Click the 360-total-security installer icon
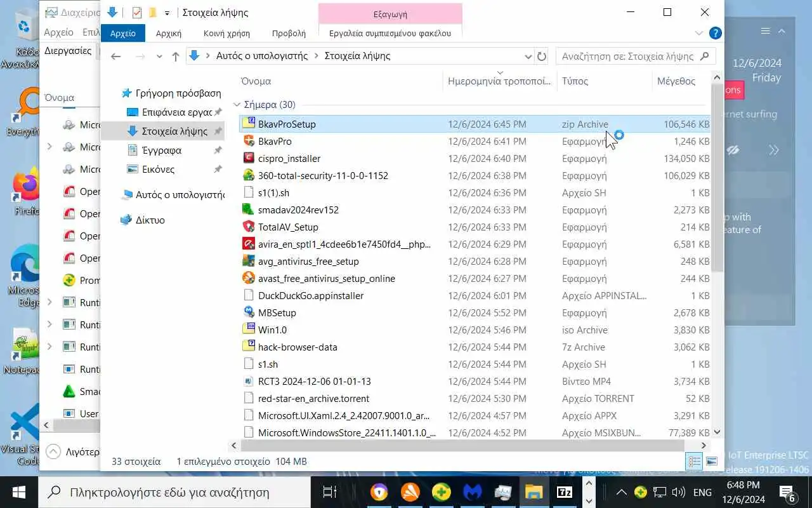Image resolution: width=812 pixels, height=508 pixels. click(x=249, y=175)
